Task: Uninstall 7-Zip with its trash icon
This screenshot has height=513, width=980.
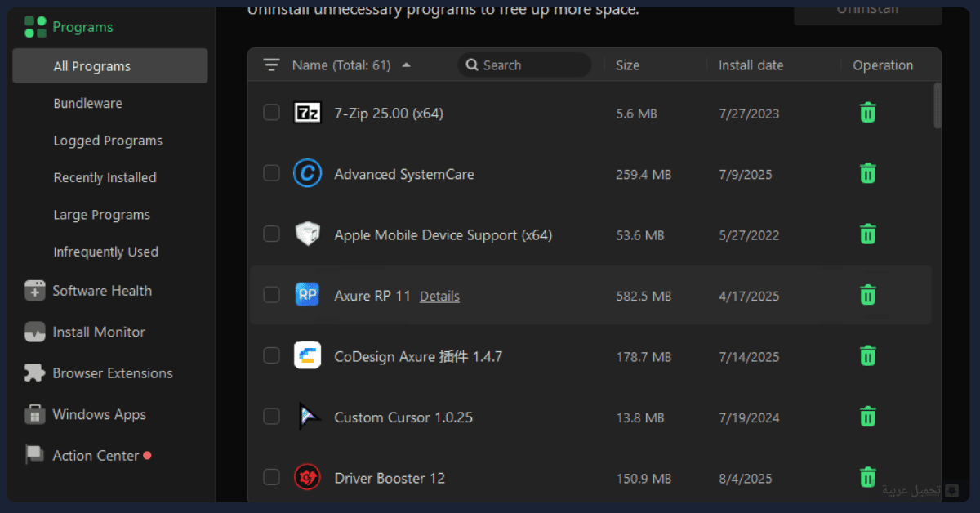Action: [x=868, y=113]
